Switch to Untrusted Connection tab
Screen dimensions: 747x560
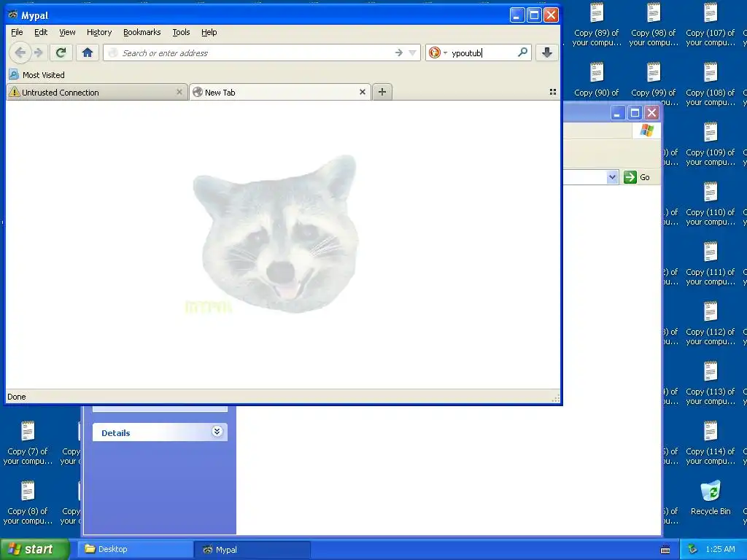[96, 93]
